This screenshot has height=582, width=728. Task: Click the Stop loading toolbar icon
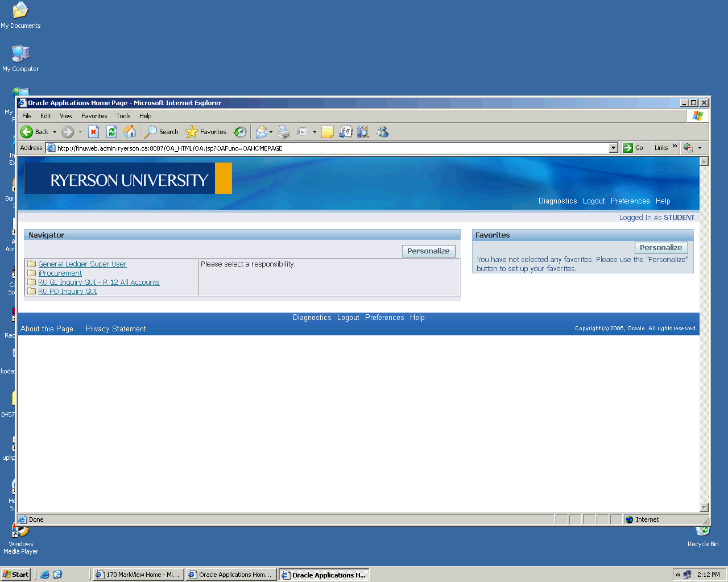click(x=93, y=132)
